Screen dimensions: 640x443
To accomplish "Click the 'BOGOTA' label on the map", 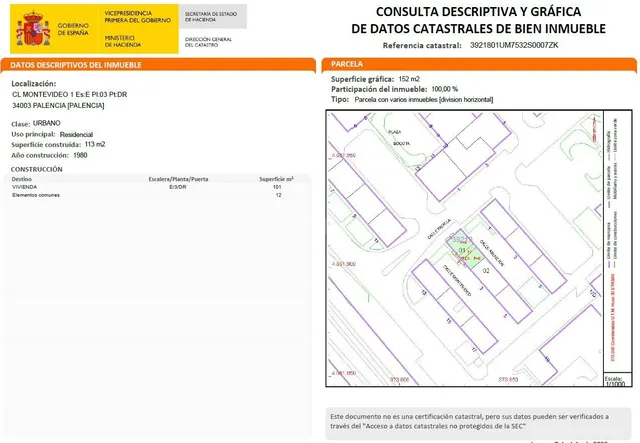I will point(401,144).
